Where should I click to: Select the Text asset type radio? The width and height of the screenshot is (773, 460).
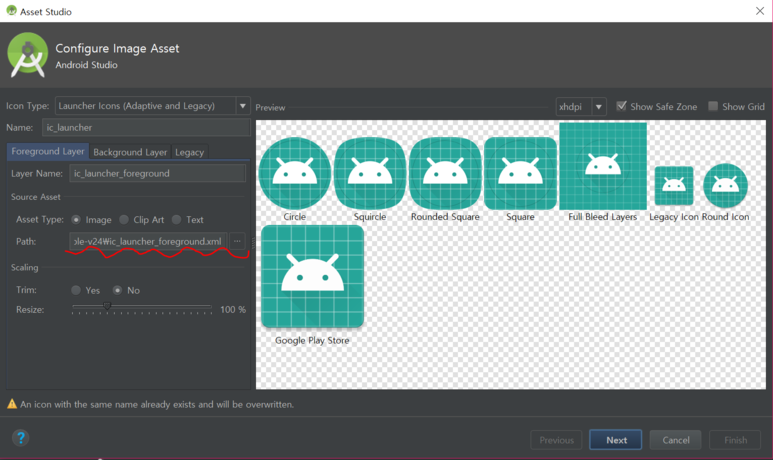176,219
